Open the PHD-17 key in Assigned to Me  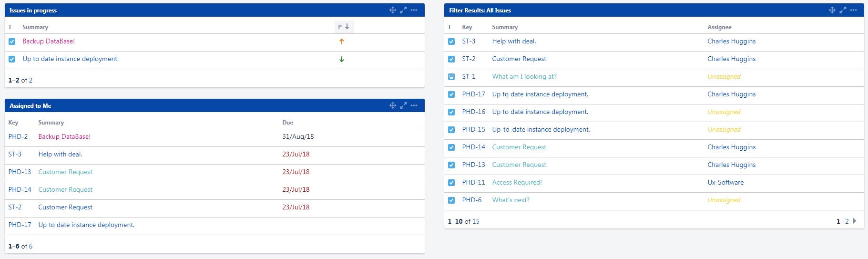(20, 225)
